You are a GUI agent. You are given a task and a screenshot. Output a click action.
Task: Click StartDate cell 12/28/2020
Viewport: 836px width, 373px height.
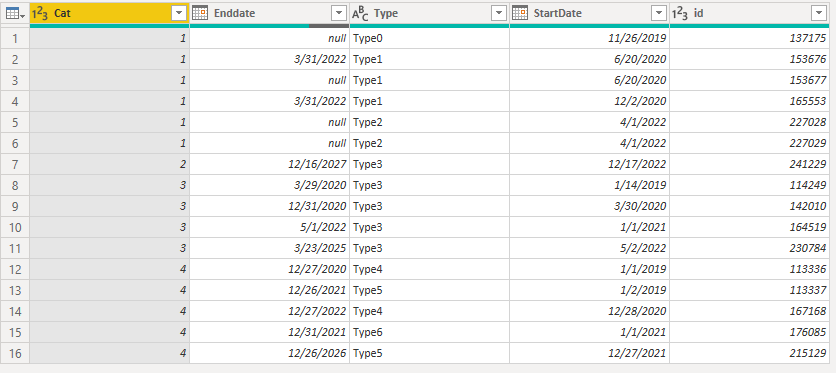click(589, 311)
